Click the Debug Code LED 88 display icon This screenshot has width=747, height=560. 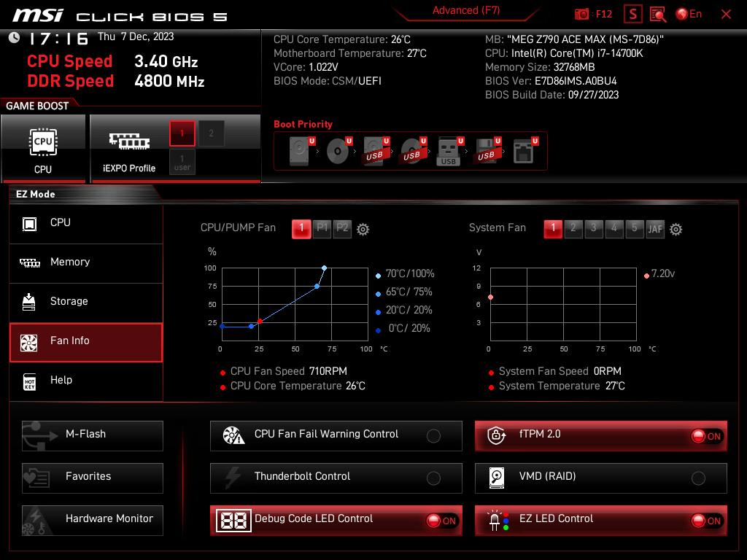coord(233,521)
